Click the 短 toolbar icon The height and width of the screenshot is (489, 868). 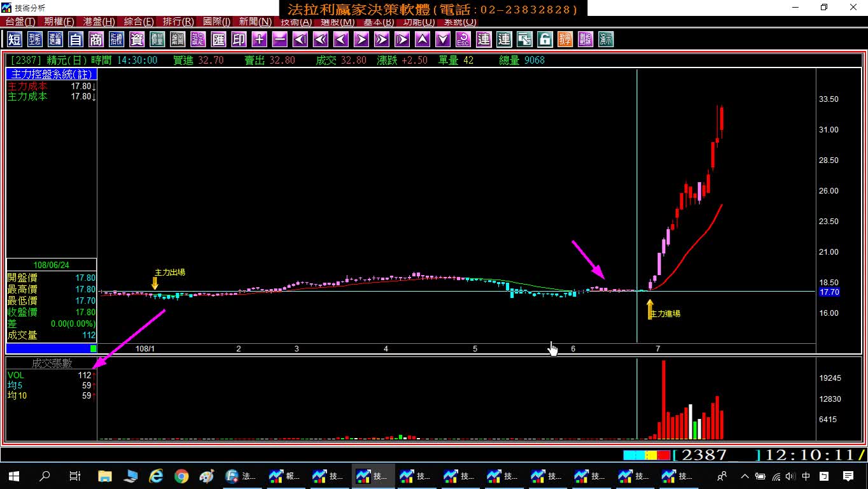(x=15, y=39)
